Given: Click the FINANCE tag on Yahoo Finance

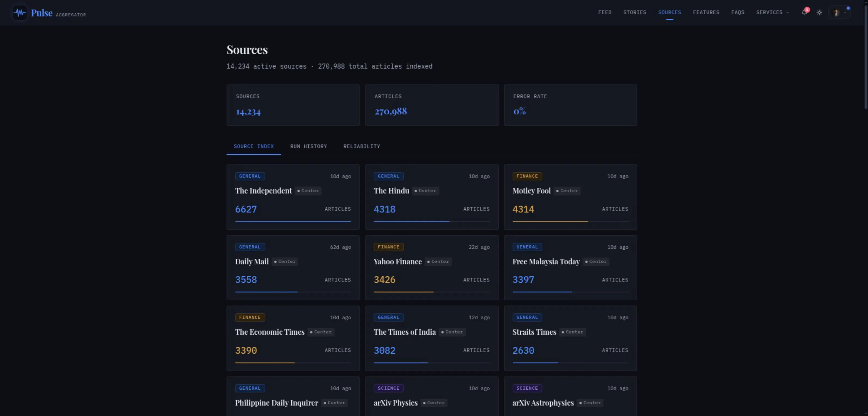Looking at the screenshot, I should point(388,247).
